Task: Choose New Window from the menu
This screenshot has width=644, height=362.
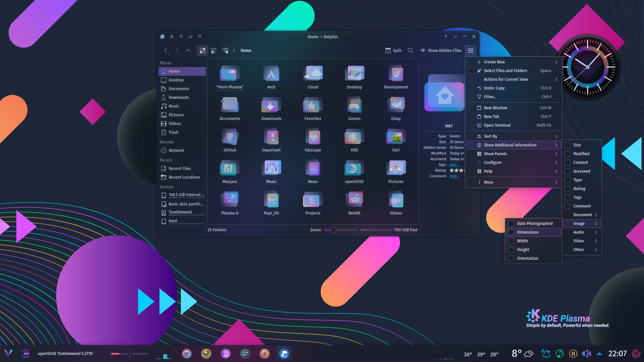Action: click(514, 108)
